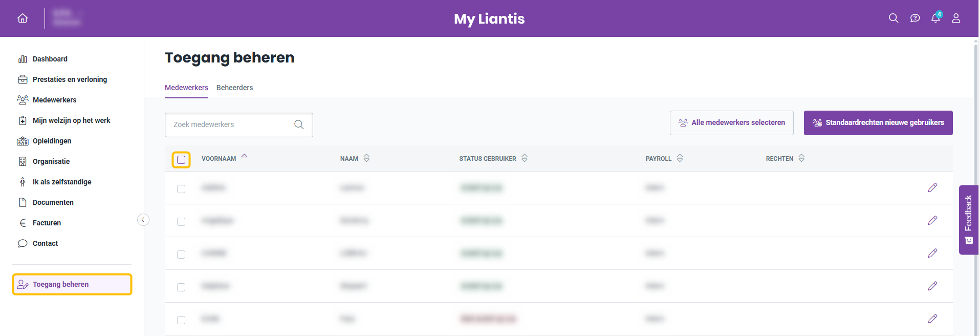The height and width of the screenshot is (336, 980).
Task: Open Dashboard from the sidebar
Action: (50, 59)
